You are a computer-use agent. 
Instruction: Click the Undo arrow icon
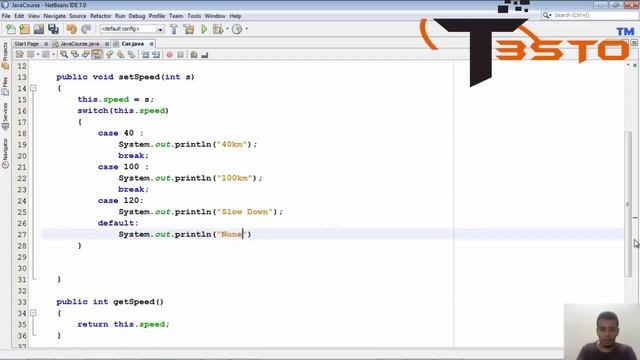click(72, 29)
